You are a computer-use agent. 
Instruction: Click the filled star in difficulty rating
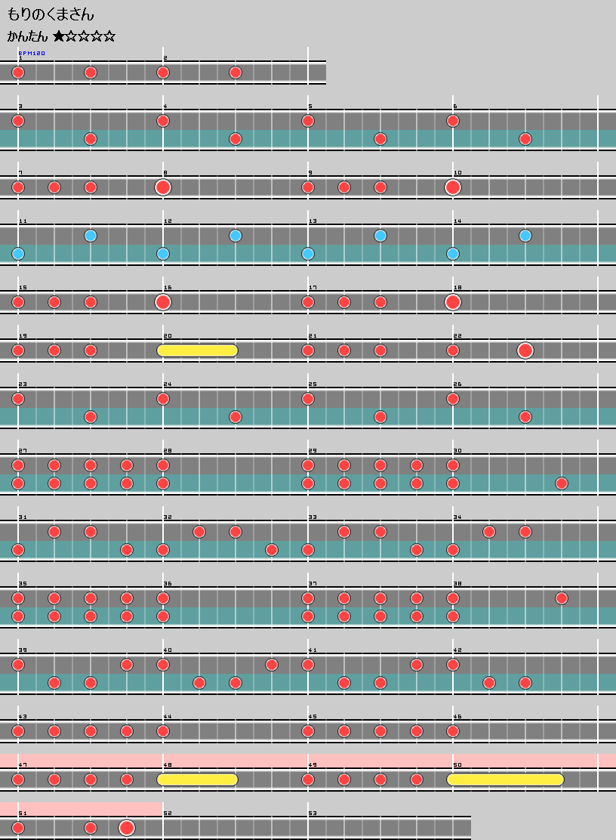click(x=59, y=36)
